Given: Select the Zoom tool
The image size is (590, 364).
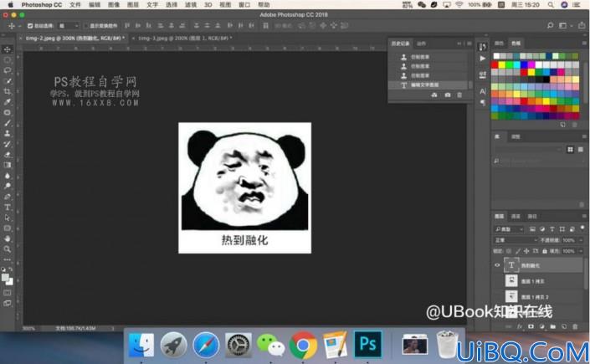Looking at the screenshot, I should (x=8, y=249).
